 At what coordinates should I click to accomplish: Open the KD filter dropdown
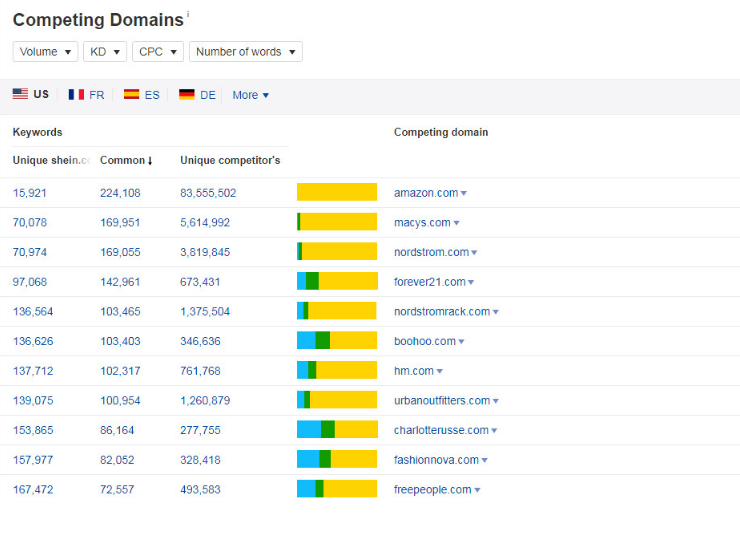point(105,51)
